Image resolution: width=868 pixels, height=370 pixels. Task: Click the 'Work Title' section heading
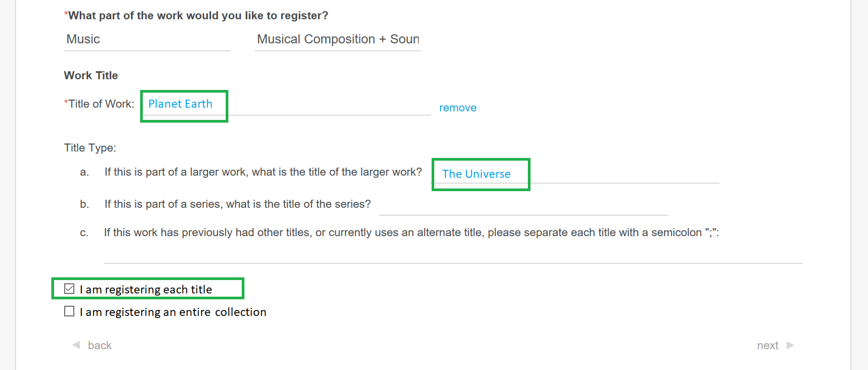(x=91, y=75)
